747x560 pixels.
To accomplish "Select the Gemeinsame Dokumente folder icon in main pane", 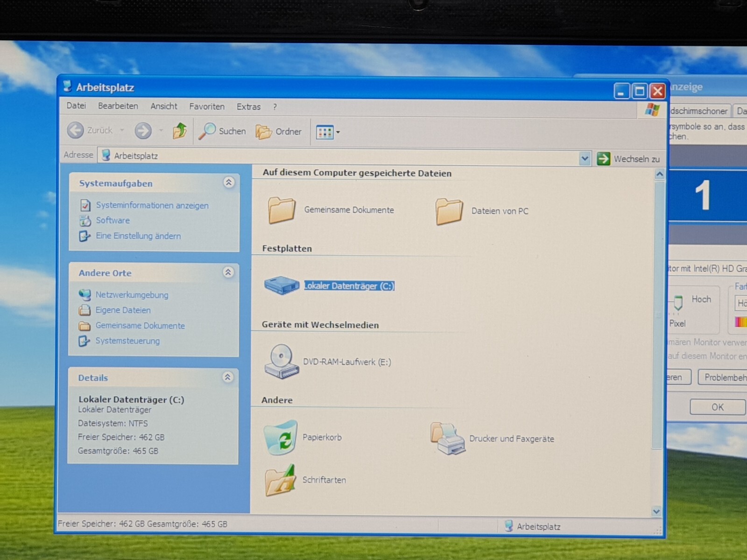I will [x=282, y=210].
